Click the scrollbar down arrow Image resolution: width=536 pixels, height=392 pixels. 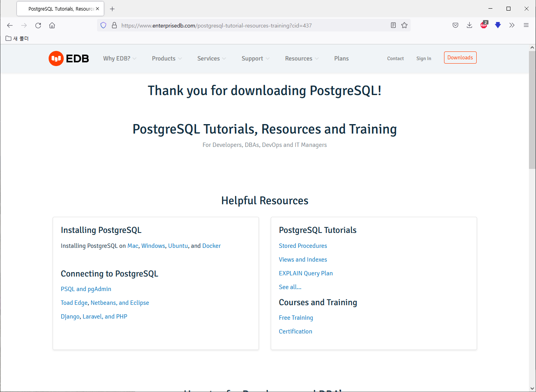pos(532,388)
